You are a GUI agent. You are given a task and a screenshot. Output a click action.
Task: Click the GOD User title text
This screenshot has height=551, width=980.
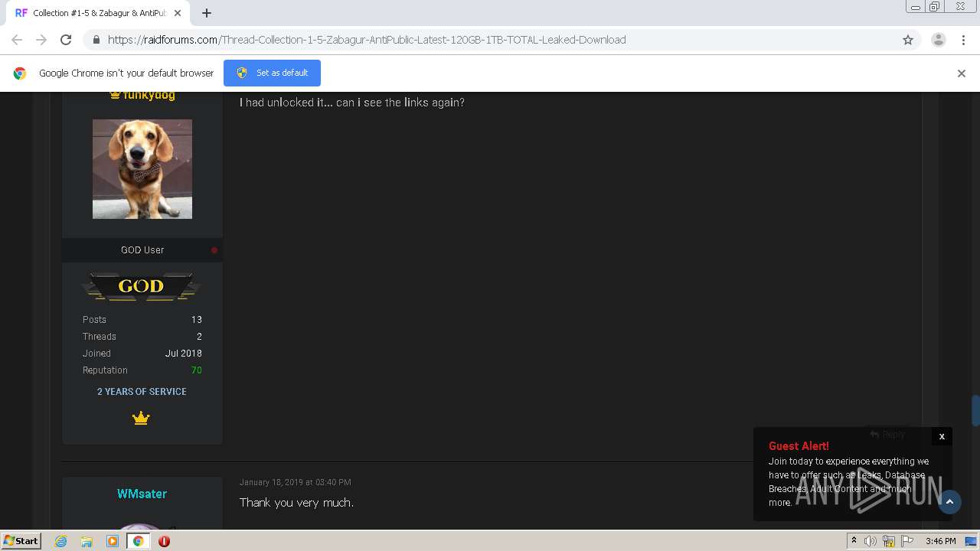[142, 250]
